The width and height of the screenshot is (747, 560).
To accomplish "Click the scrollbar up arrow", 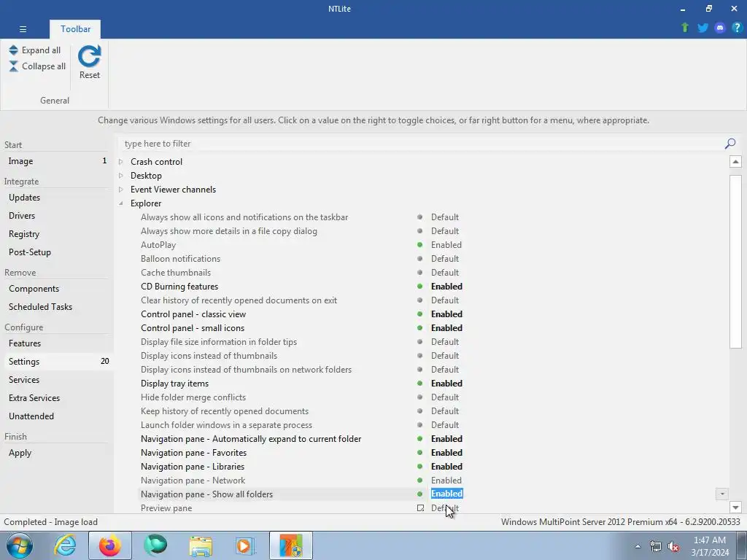I will (735, 162).
